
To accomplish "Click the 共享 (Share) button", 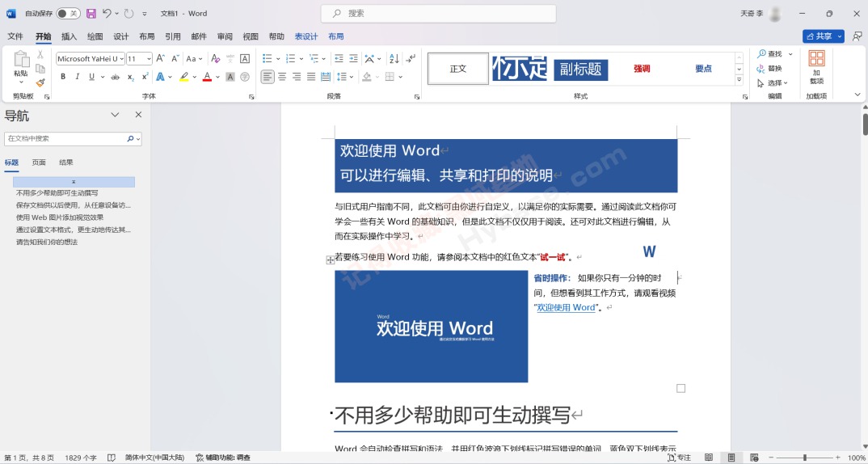I will tap(824, 36).
